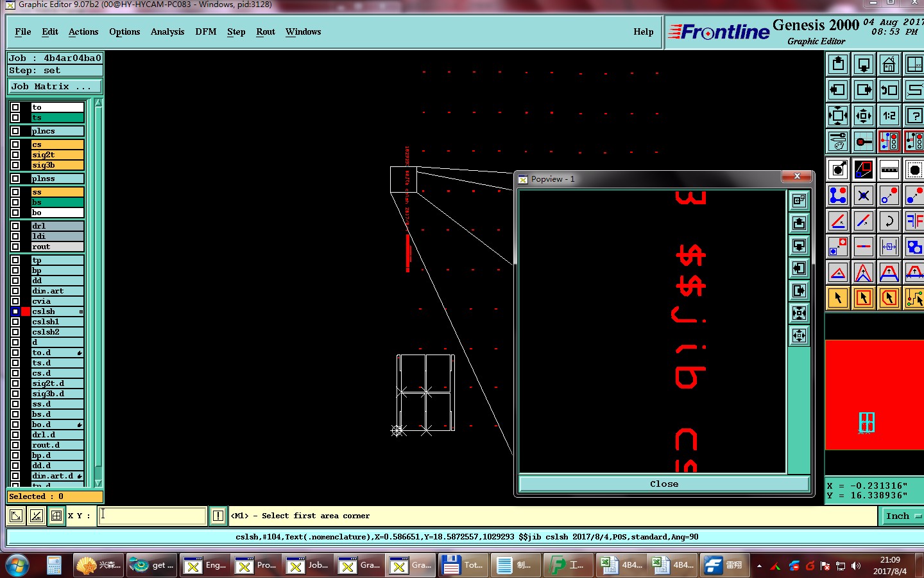Toggle the checkbox for layer to
The height and width of the screenshot is (578, 924).
(x=15, y=107)
